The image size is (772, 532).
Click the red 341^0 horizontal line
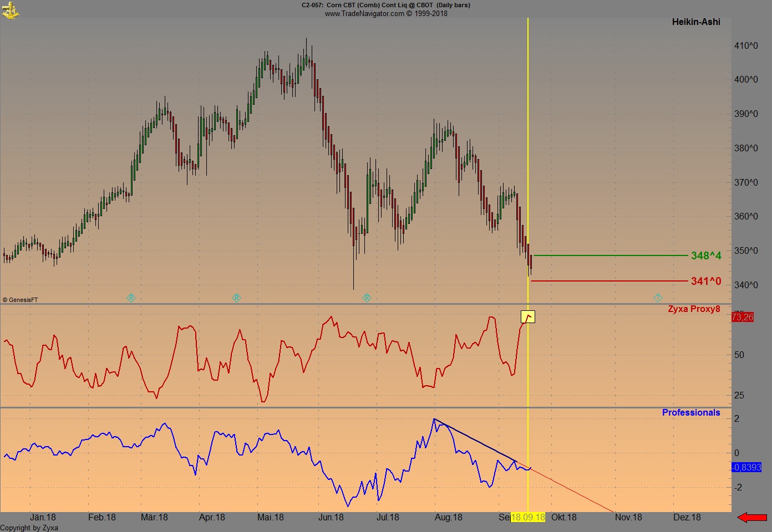609,281
